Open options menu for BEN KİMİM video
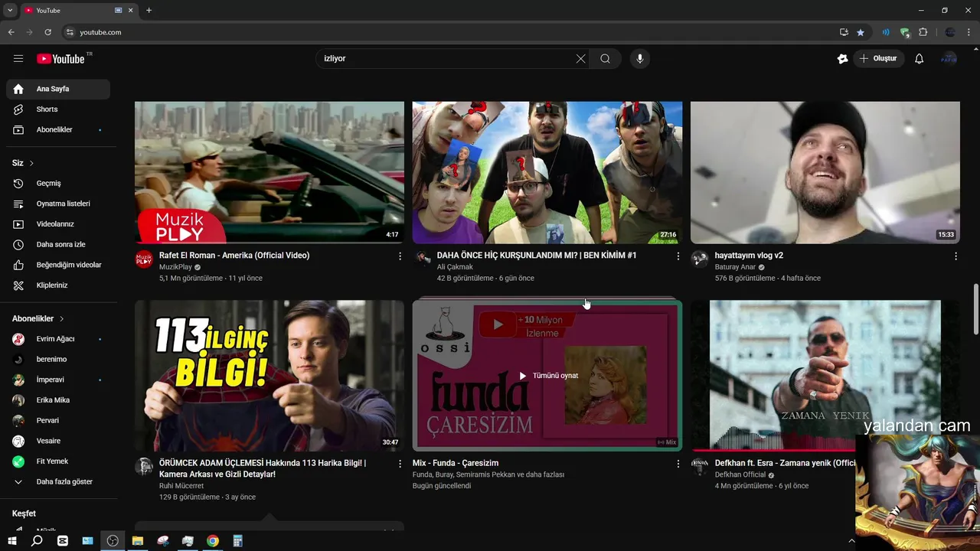This screenshot has width=980, height=551. pyautogui.click(x=678, y=256)
